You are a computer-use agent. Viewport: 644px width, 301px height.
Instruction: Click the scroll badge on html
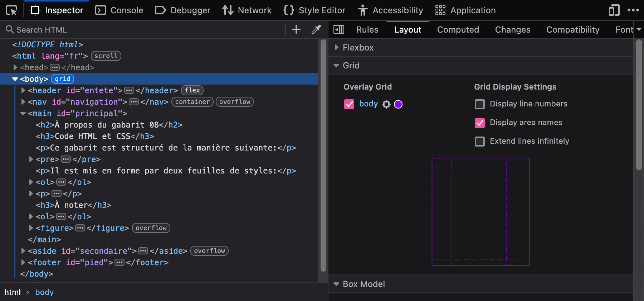click(x=106, y=56)
